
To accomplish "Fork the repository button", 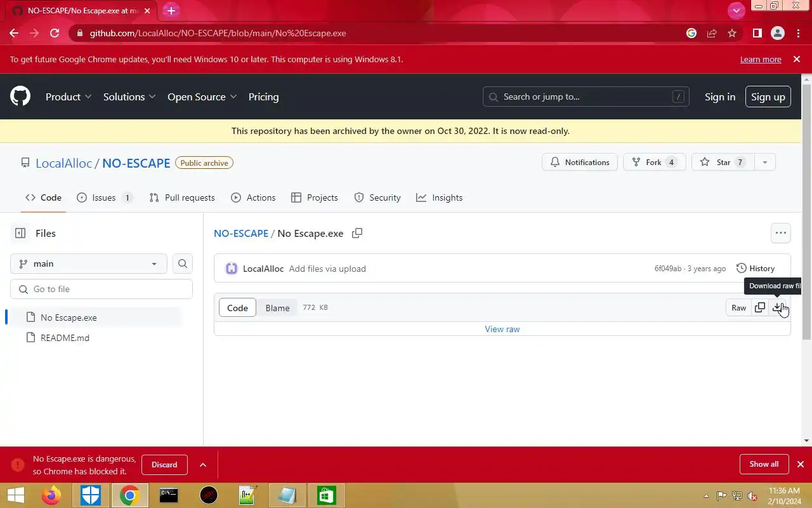I will [x=655, y=163].
